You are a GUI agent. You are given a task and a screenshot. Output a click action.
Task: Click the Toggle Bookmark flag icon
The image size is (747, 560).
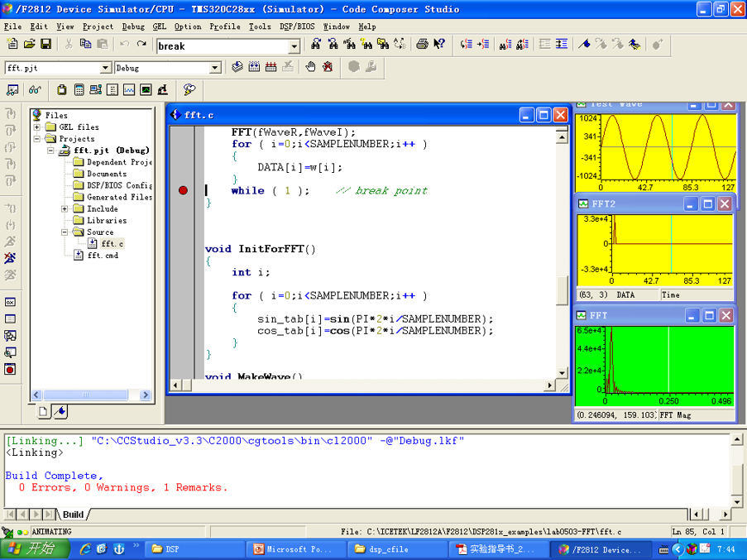[584, 45]
